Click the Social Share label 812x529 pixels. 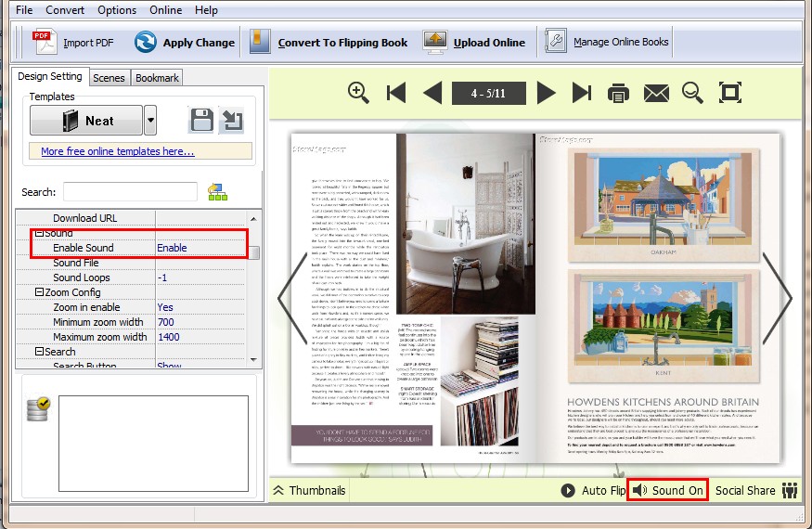pyautogui.click(x=745, y=490)
